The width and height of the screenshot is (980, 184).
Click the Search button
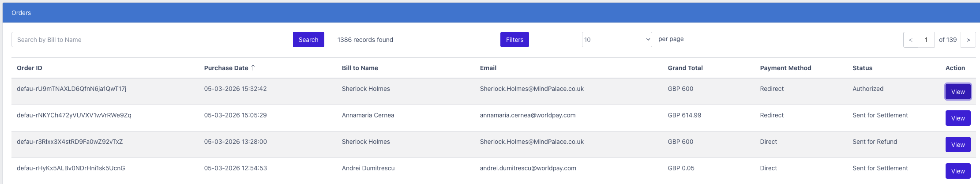tap(308, 40)
